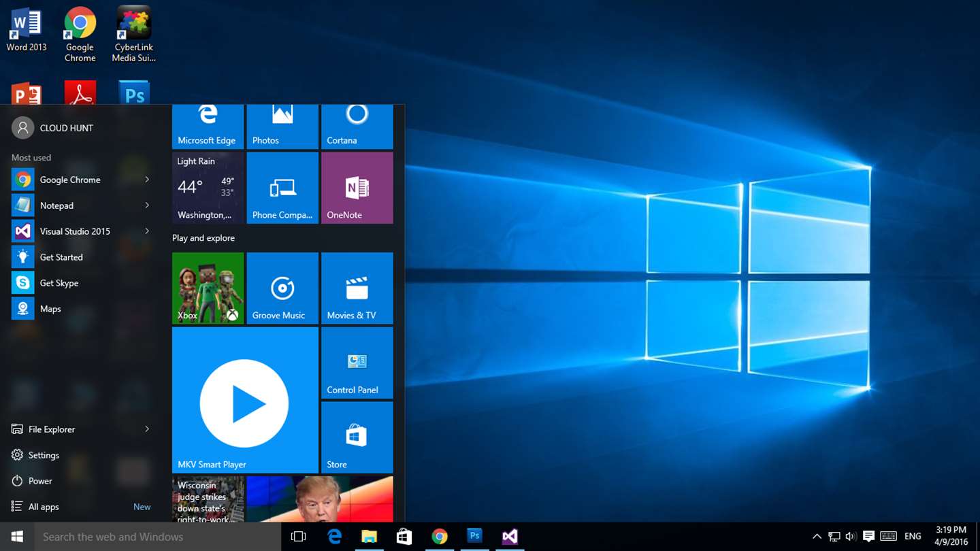Launch Google Chrome from Most used
Screen dimensions: 980x551
click(x=82, y=180)
